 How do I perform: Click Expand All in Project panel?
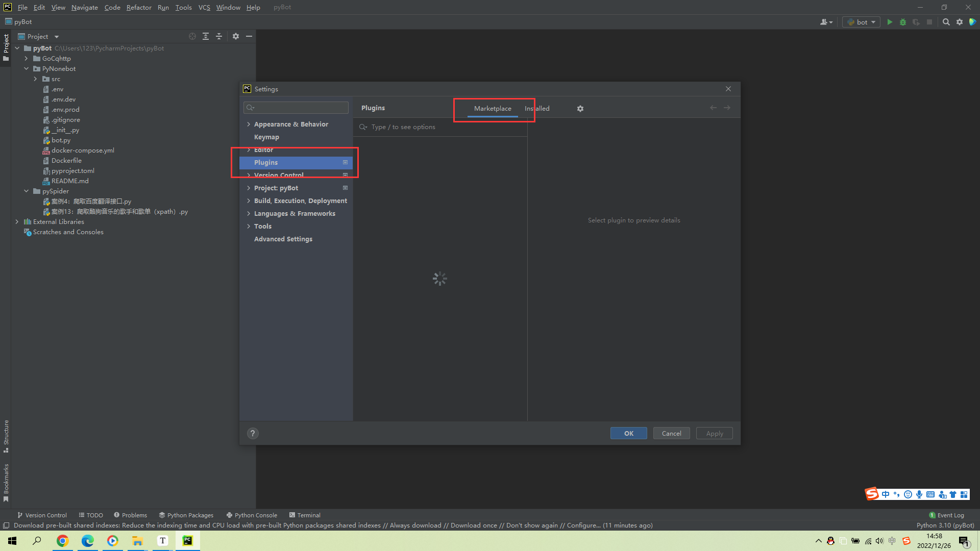[x=206, y=36]
